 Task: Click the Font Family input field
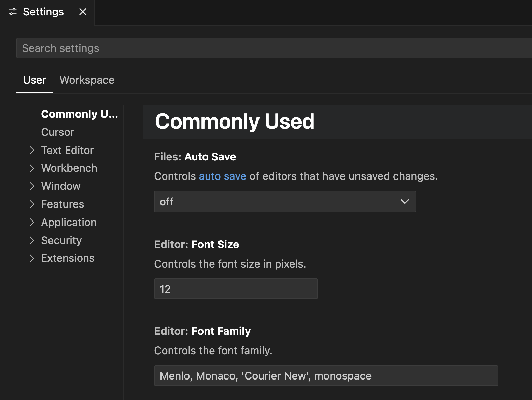click(326, 376)
